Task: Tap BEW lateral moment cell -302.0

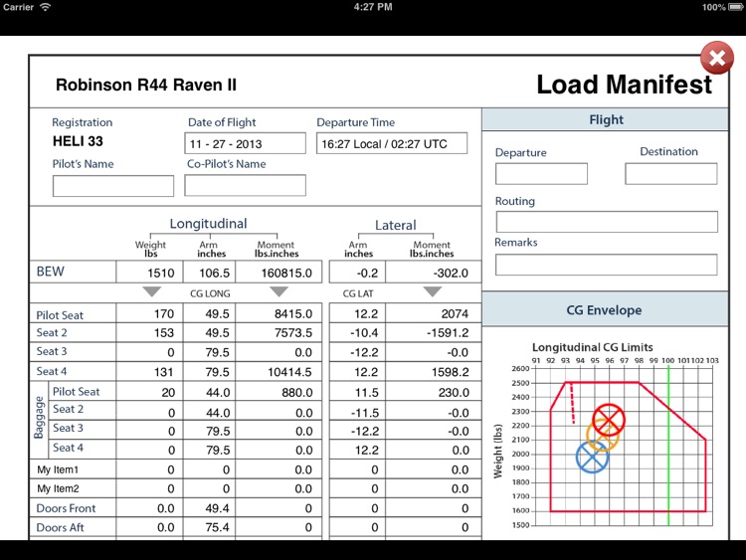Action: [x=434, y=273]
